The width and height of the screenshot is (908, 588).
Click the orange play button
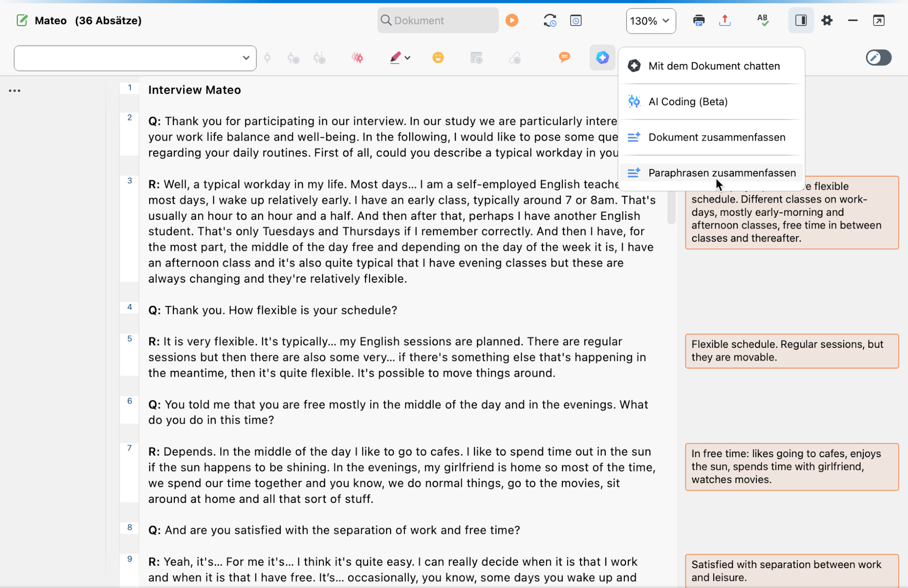512,20
